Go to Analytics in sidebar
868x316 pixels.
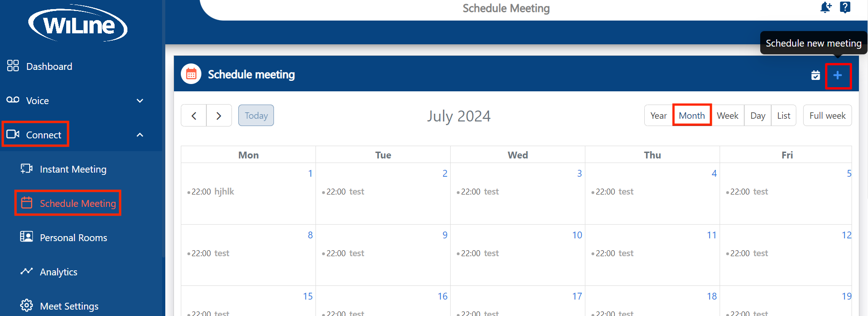(58, 272)
